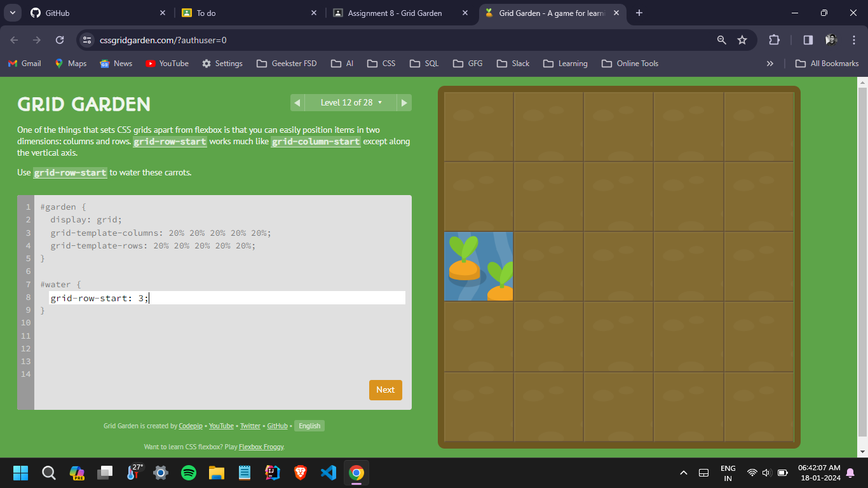Click in the grid-row-start code input line
The height and width of the screenshot is (488, 868).
point(227,297)
